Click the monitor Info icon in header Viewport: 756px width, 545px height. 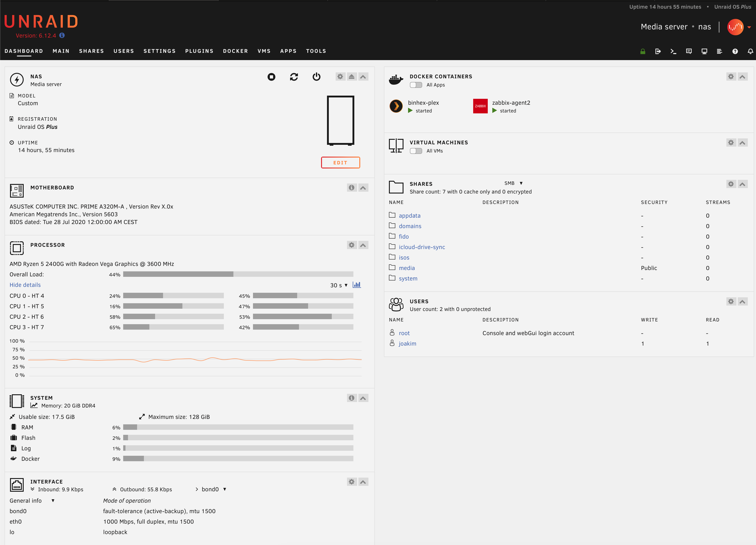tap(704, 51)
